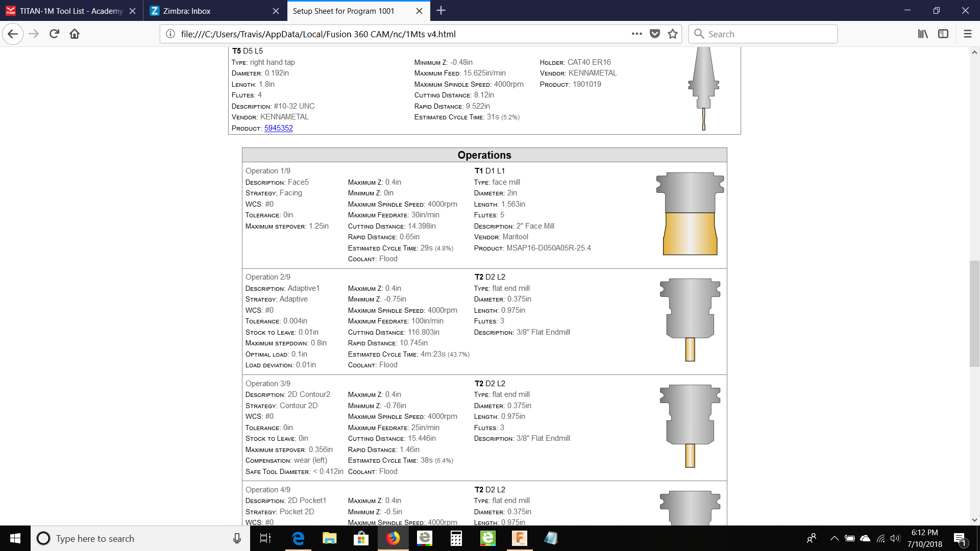Open the volume control via the speaker icon
Viewport: 980px width, 551px height.
click(x=896, y=538)
